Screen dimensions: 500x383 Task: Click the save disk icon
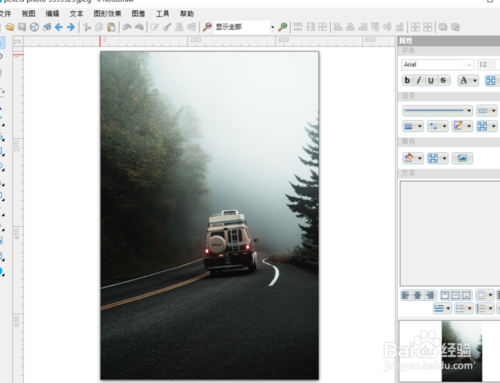click(22, 27)
